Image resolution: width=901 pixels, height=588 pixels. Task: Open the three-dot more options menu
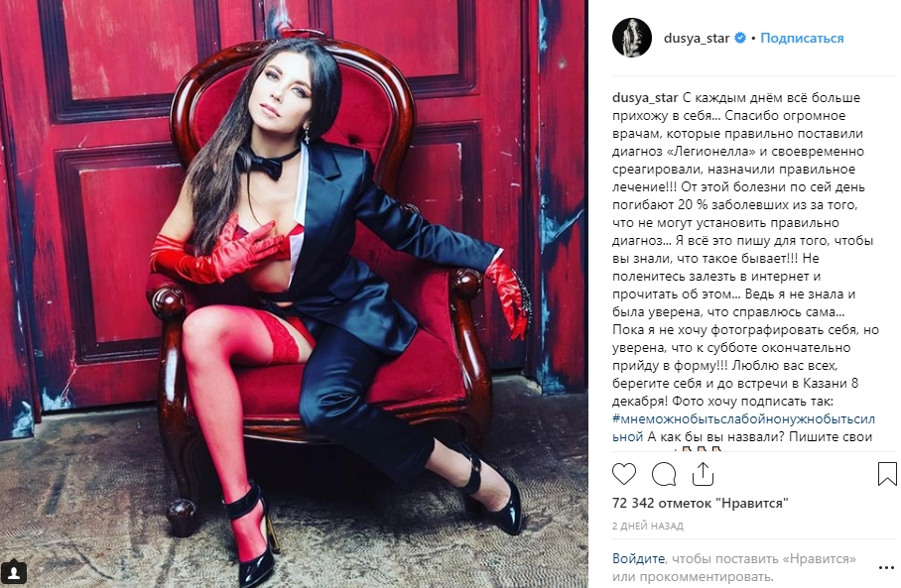887,567
